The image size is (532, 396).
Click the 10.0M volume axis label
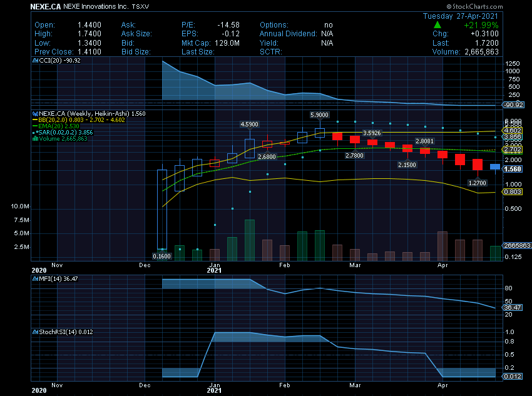pyautogui.click(x=20, y=206)
